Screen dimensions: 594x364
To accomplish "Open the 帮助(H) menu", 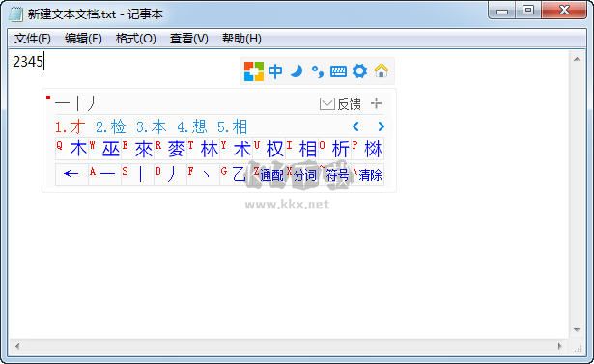I will [241, 39].
